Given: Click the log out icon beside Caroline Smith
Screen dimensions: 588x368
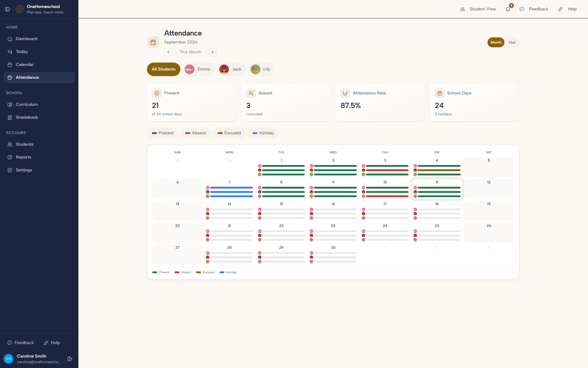Looking at the screenshot, I should [70, 359].
